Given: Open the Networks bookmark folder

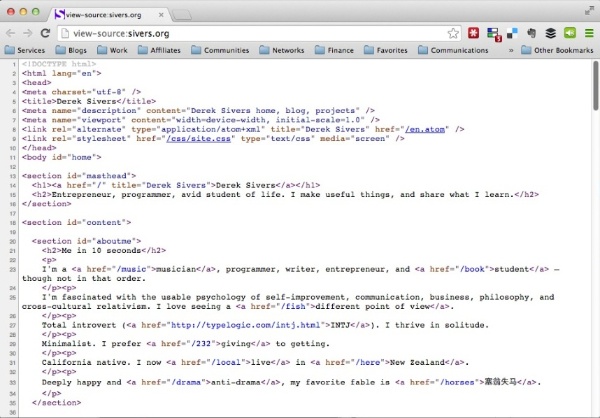Looking at the screenshot, I should pos(282,50).
